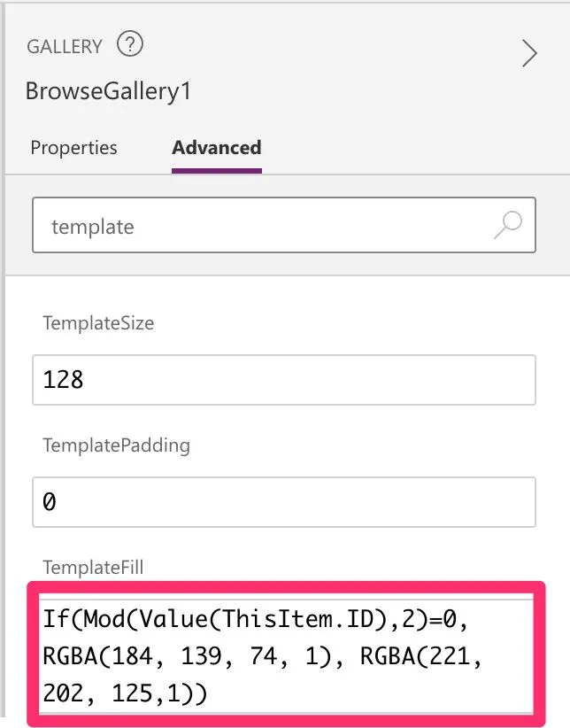Screen dimensions: 570x728
Task: Click the TemplateSize property label
Action: (98, 323)
